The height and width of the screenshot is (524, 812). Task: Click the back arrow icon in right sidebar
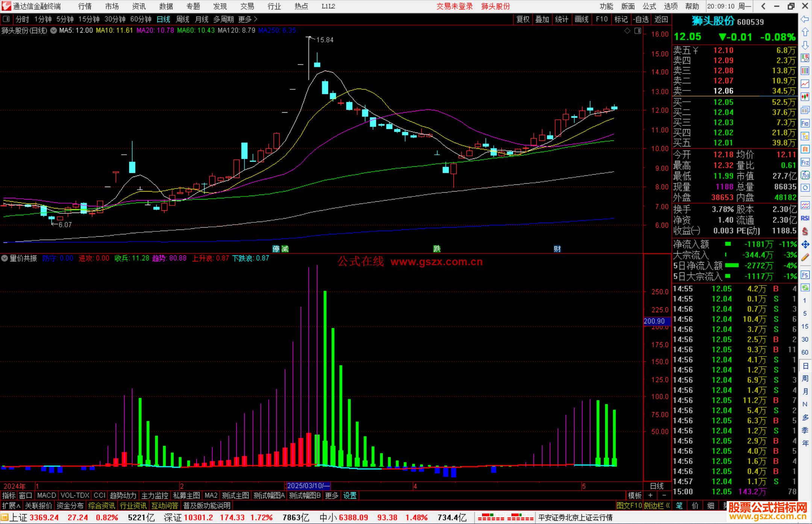(x=805, y=19)
